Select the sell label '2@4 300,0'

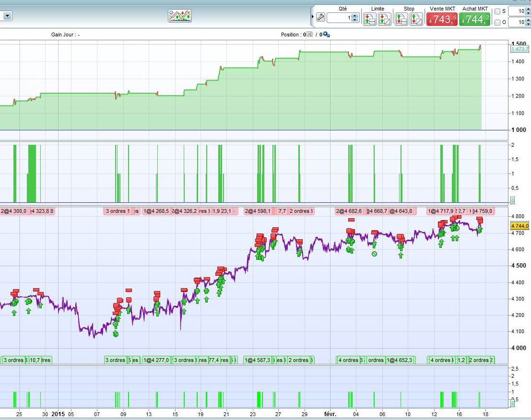pyautogui.click(x=13, y=211)
